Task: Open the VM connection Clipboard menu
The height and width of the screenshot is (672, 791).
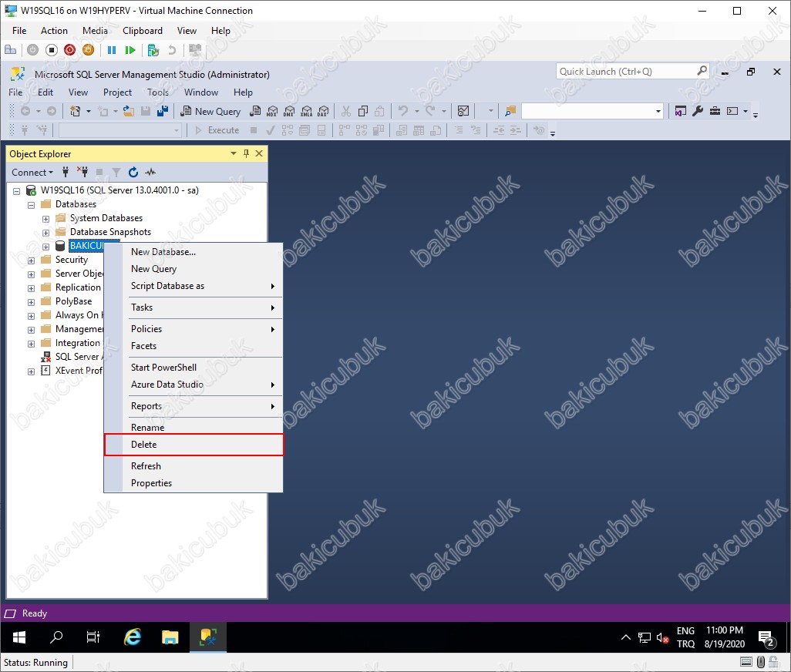Action: [x=143, y=31]
